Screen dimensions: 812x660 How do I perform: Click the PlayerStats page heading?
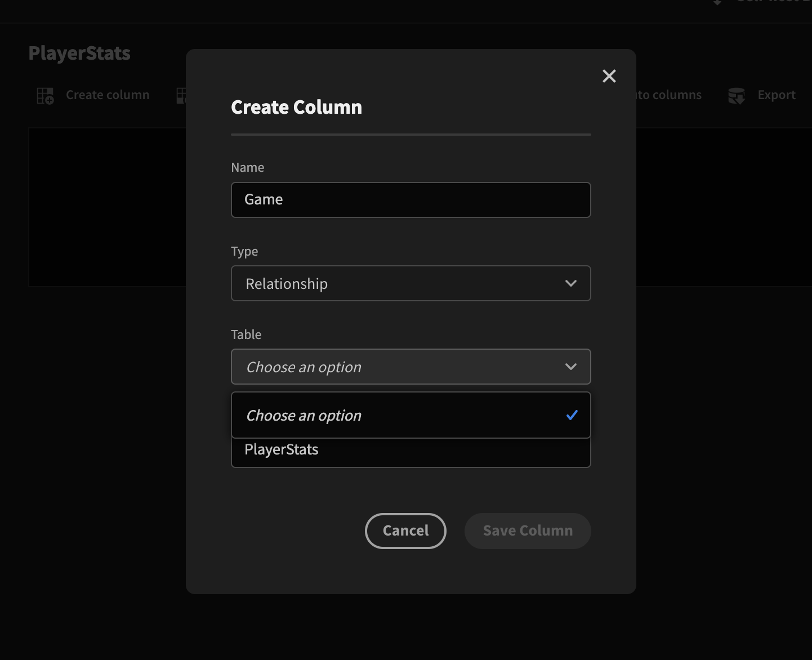pos(79,52)
